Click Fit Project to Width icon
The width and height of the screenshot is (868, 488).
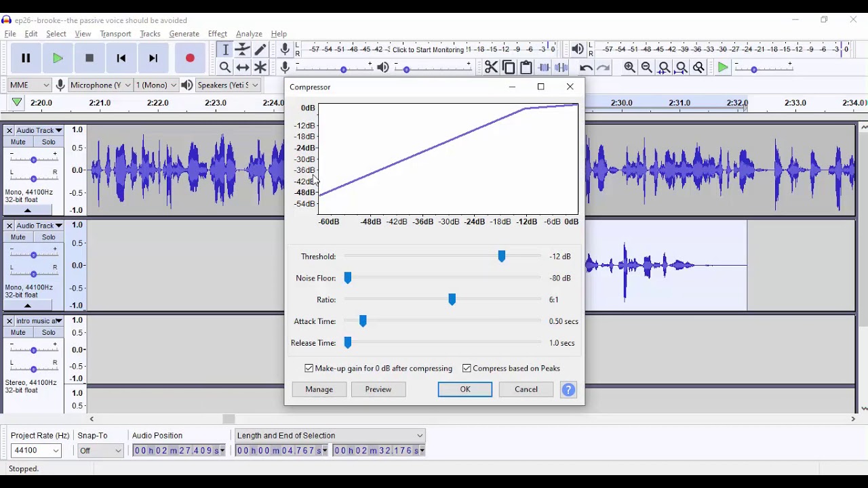682,67
